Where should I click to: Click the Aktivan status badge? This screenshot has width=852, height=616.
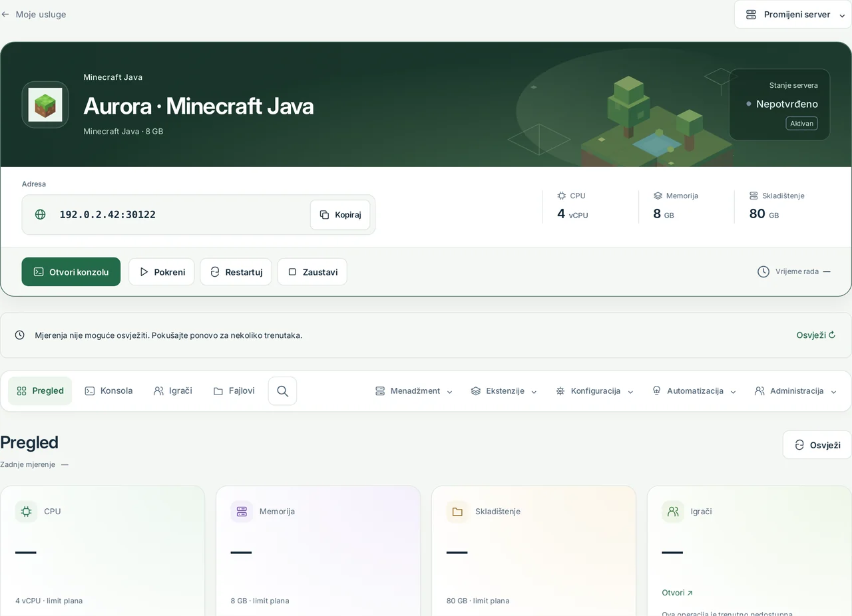click(x=801, y=124)
